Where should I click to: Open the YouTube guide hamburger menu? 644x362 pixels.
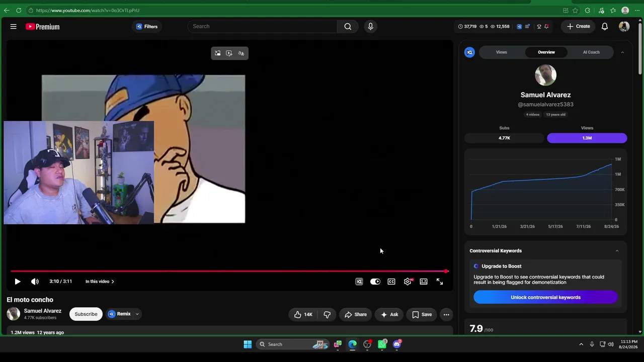coord(14,27)
